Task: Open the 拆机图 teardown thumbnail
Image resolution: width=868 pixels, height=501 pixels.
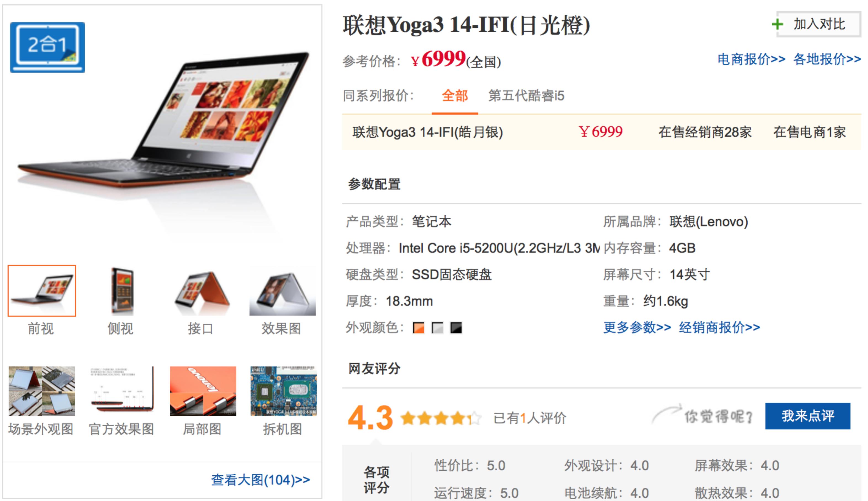Action: [x=283, y=391]
